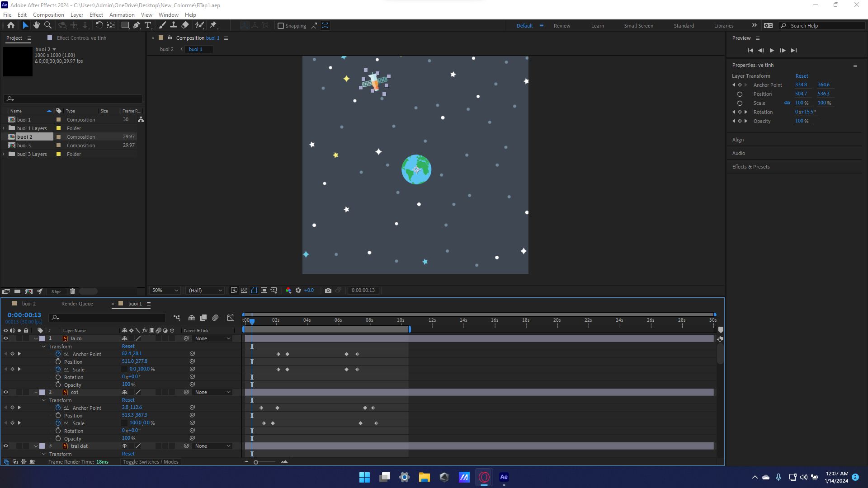Select the Eraser tool

185,25
